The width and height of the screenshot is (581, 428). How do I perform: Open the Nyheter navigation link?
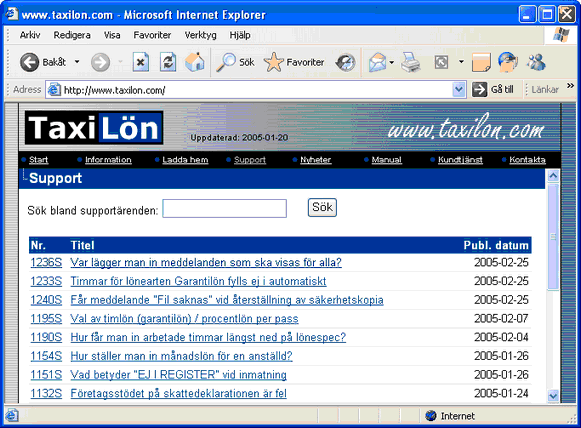[x=315, y=160]
